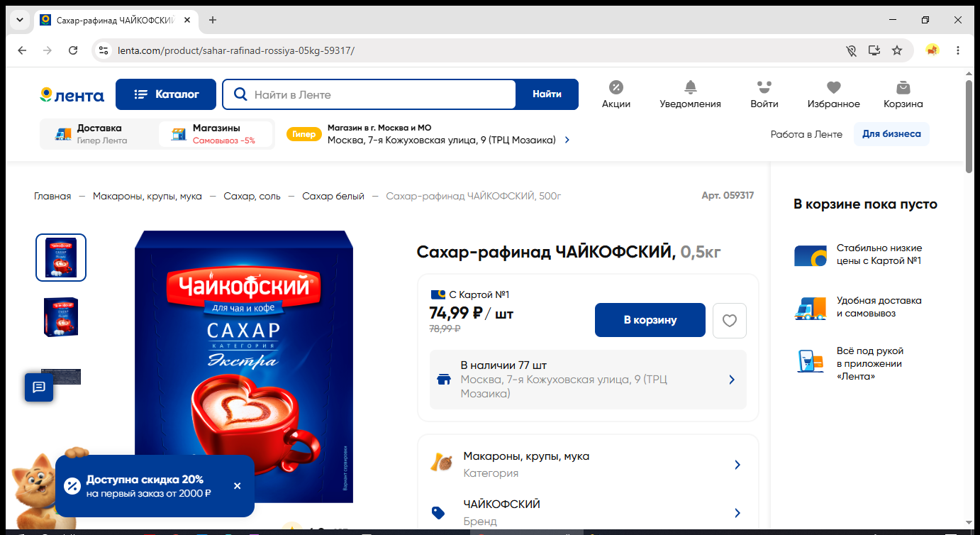Viewport: 980px width, 535px height.
Task: Expand В наличии 77 шт store availability
Action: (588, 380)
